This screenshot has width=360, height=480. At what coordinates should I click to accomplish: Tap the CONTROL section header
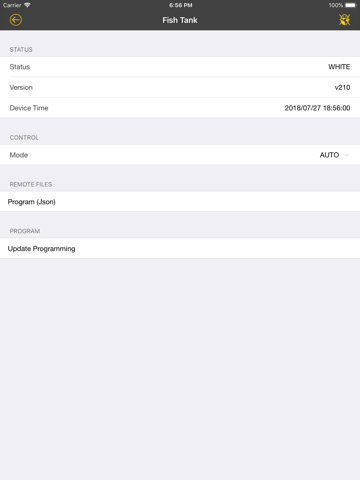pyautogui.click(x=24, y=137)
